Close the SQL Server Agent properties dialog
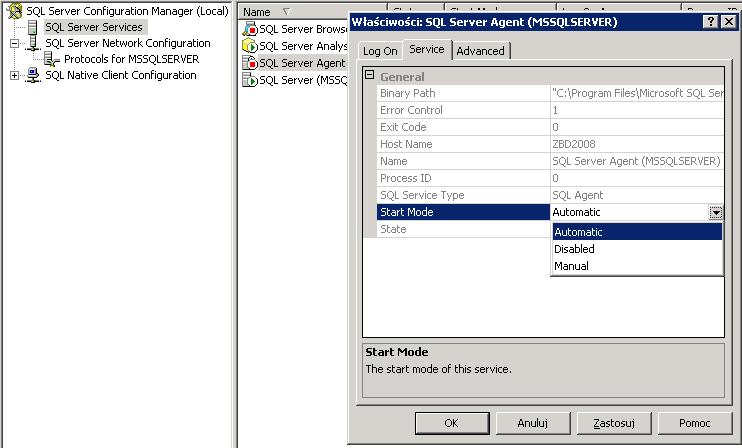This screenshot has height=448, width=742. pos(729,22)
